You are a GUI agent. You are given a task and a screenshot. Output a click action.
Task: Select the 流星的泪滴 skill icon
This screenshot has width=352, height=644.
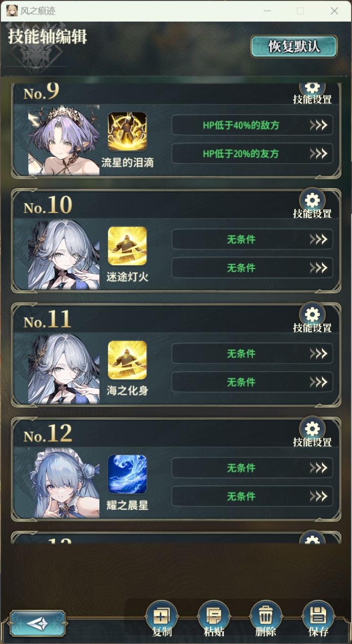[x=127, y=131]
